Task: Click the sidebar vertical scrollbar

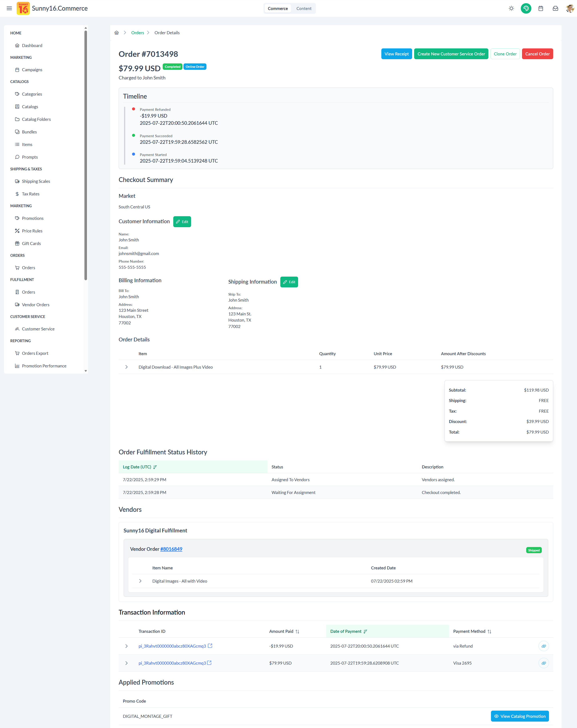Action: [x=86, y=155]
